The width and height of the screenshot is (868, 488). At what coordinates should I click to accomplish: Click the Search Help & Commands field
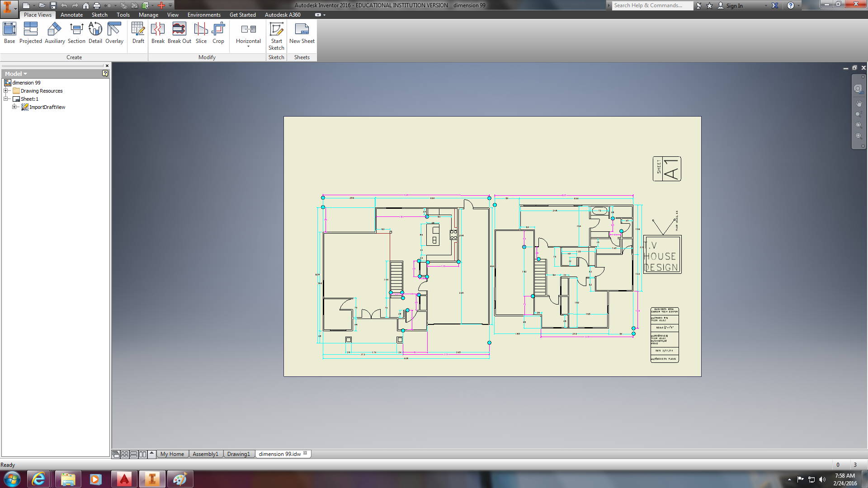[652, 5]
